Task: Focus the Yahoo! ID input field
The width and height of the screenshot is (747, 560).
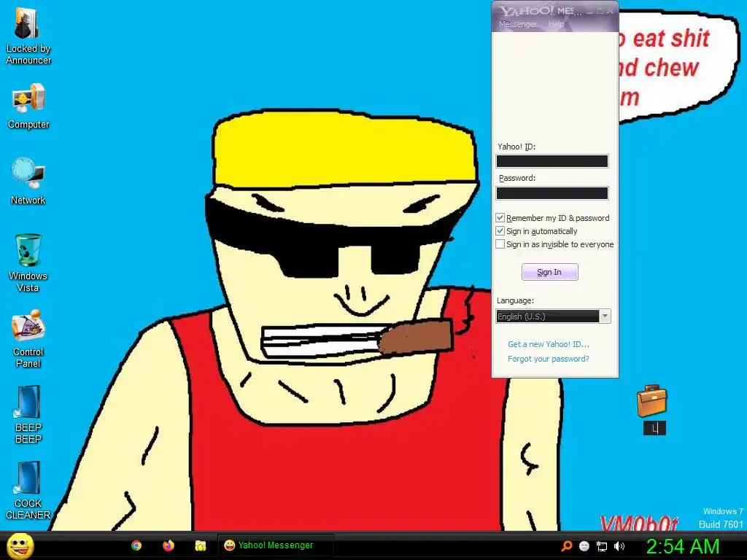Action: 552,161
